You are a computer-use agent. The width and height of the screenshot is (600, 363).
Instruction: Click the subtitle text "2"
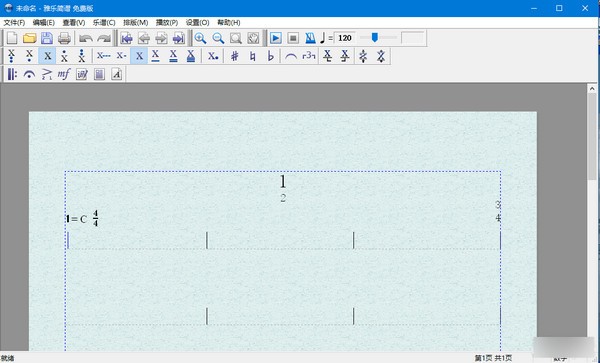click(283, 198)
